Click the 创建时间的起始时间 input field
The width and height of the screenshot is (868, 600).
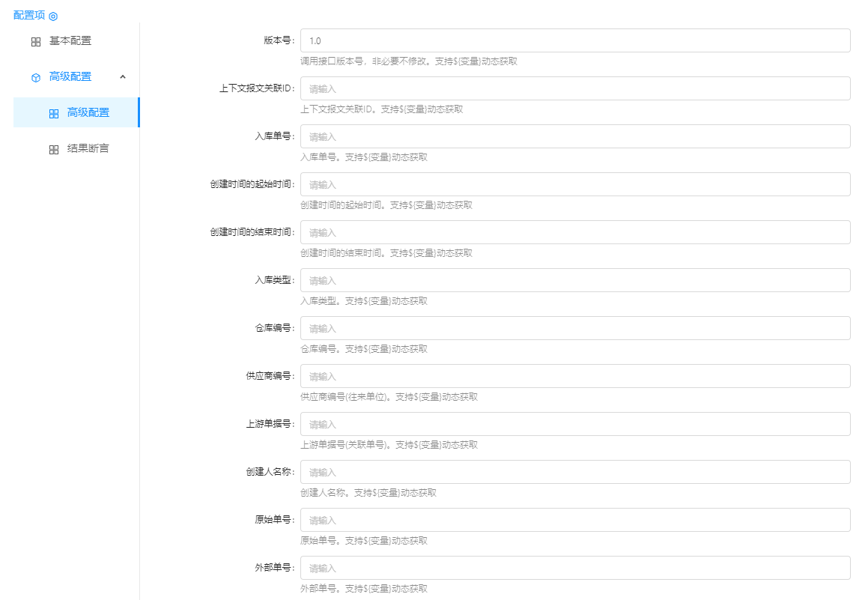click(x=574, y=184)
